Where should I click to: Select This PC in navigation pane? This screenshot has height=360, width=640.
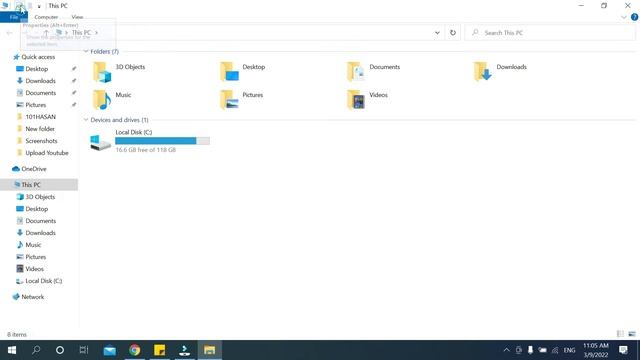pos(39,184)
